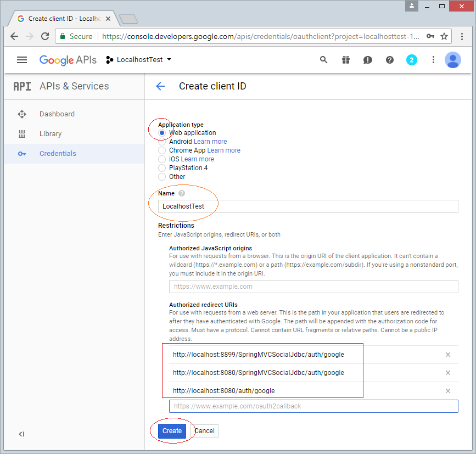Screen dimensions: 476x454
Task: Select Web application radio button
Action: 162,133
